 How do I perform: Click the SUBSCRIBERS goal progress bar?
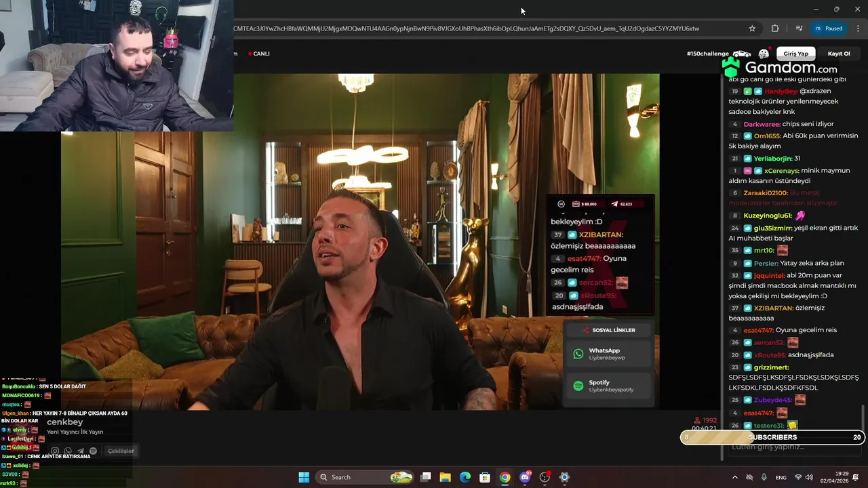tap(772, 437)
